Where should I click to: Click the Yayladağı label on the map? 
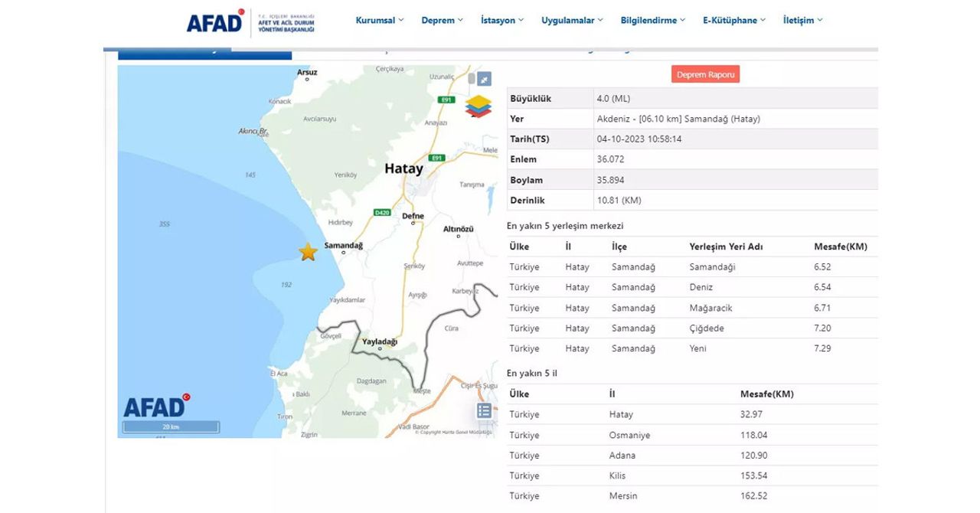(380, 341)
